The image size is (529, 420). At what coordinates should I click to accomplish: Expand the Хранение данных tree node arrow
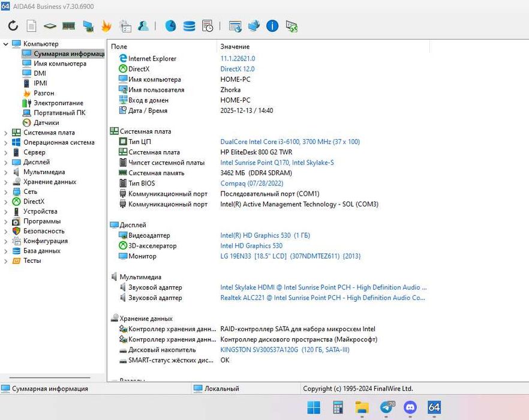6,182
